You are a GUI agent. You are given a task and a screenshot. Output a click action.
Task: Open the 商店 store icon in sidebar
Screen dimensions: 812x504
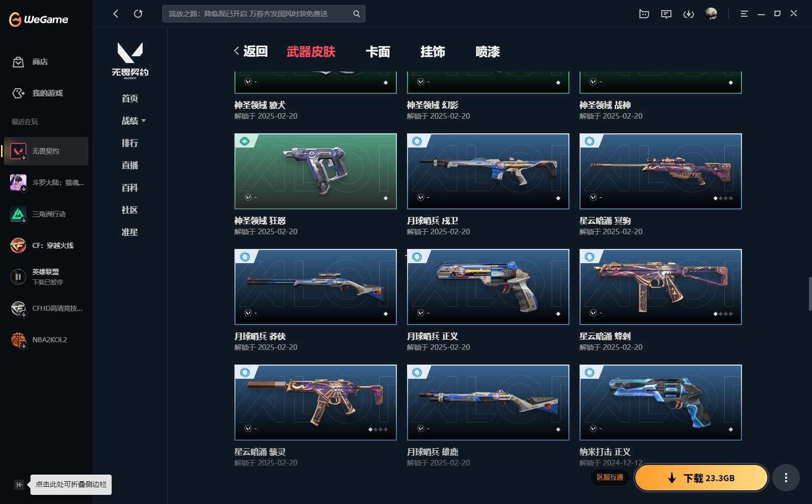coord(18,62)
